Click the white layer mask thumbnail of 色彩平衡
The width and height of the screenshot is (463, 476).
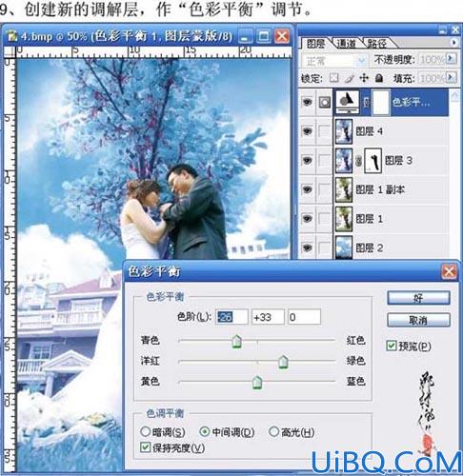pyautogui.click(x=381, y=102)
